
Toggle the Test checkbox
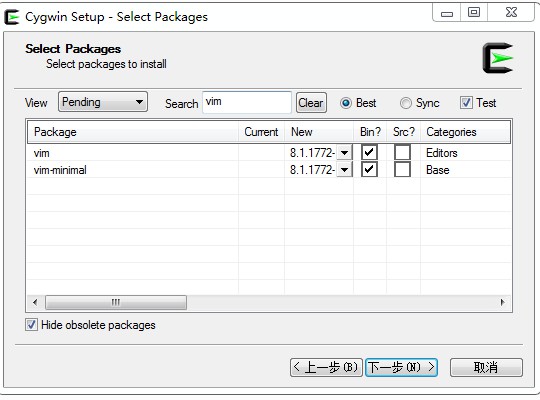(466, 103)
